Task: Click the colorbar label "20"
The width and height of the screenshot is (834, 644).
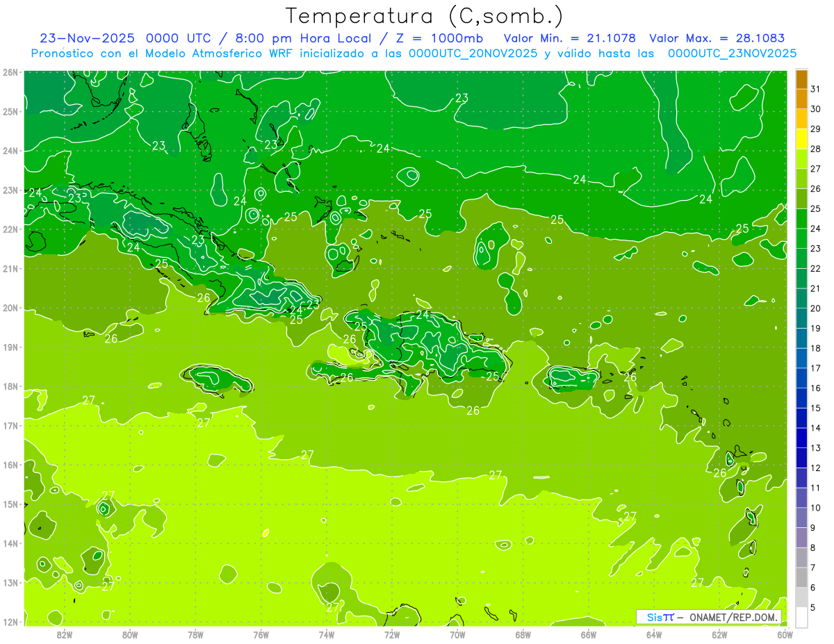Action: coord(816,308)
